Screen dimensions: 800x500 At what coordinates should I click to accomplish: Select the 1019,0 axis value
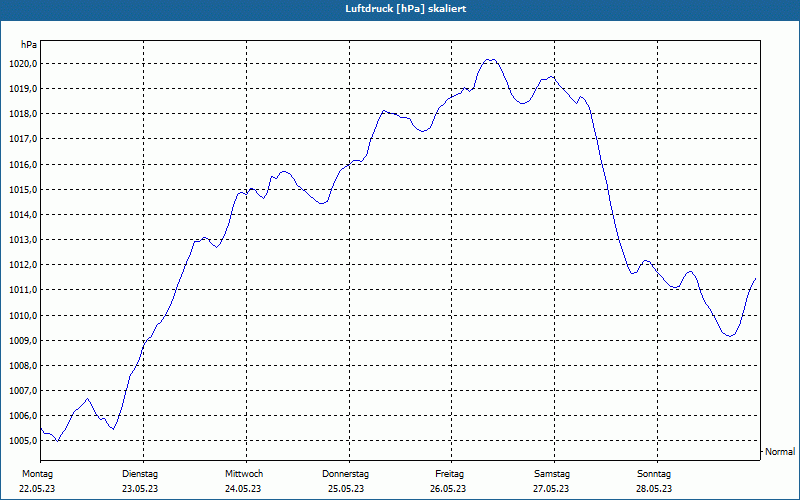click(x=23, y=89)
